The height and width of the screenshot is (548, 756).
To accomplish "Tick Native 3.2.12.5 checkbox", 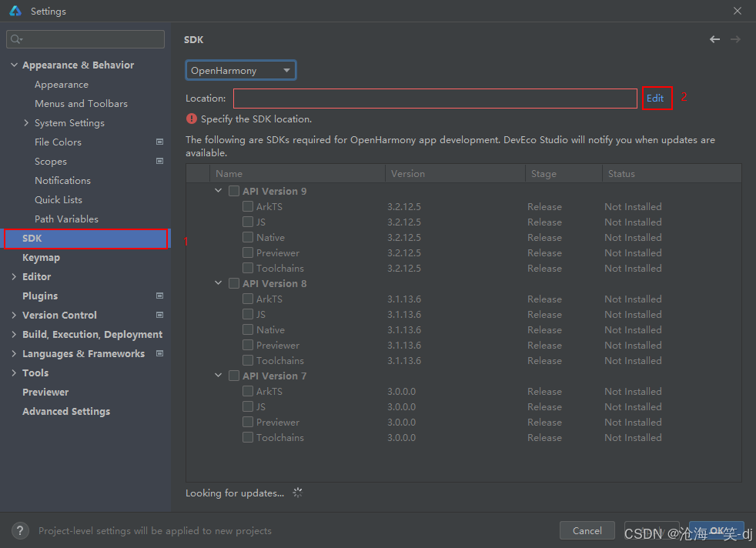I will point(248,237).
